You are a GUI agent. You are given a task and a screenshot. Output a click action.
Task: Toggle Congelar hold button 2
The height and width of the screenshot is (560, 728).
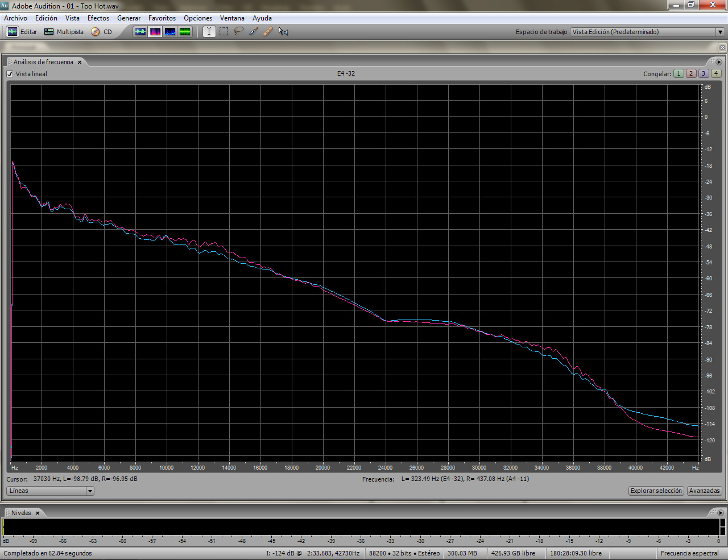tap(691, 73)
